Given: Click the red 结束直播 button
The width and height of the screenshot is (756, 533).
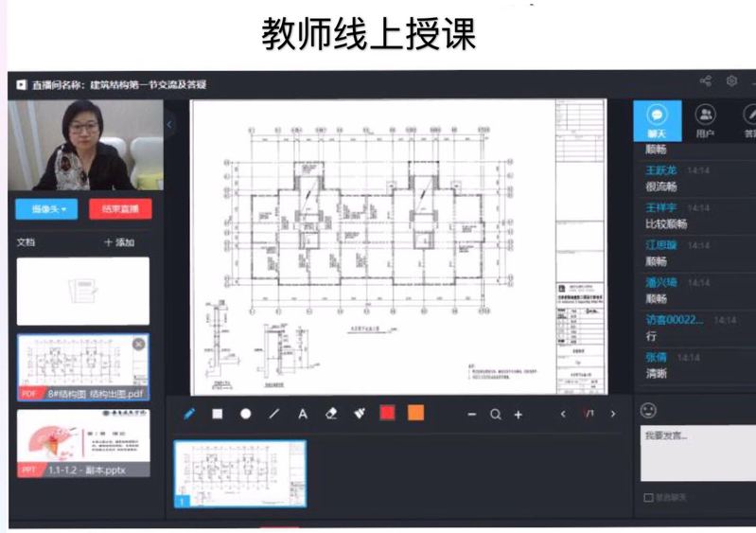Looking at the screenshot, I should [x=120, y=209].
